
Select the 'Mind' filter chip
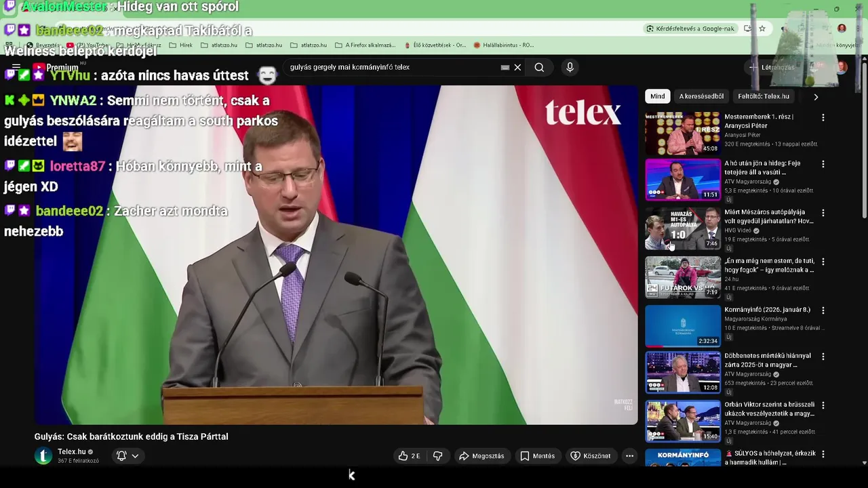(658, 96)
